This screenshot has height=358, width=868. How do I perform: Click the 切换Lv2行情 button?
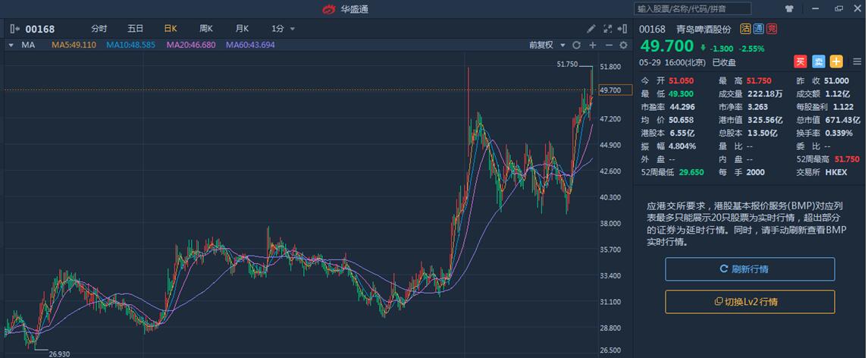[x=750, y=301]
